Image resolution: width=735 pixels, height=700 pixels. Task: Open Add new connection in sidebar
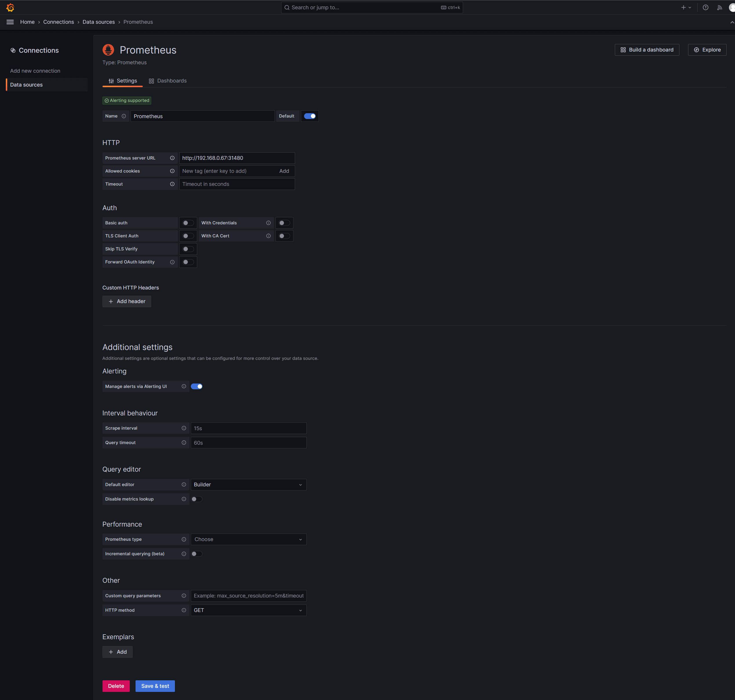(35, 71)
